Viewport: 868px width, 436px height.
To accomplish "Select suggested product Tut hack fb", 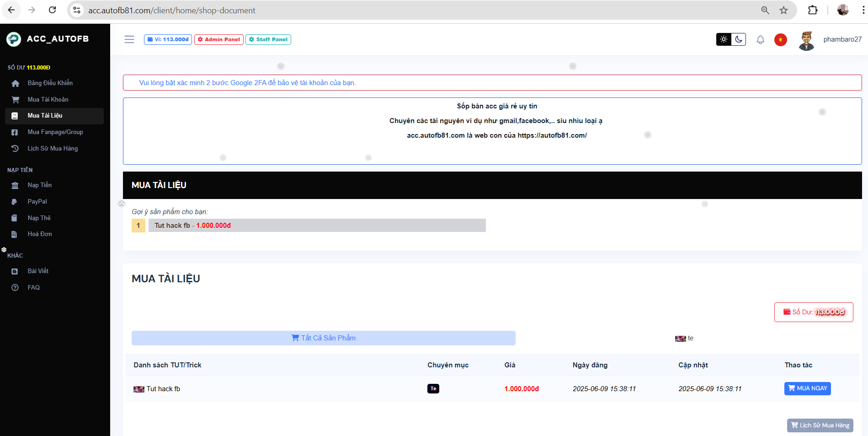I will point(317,226).
